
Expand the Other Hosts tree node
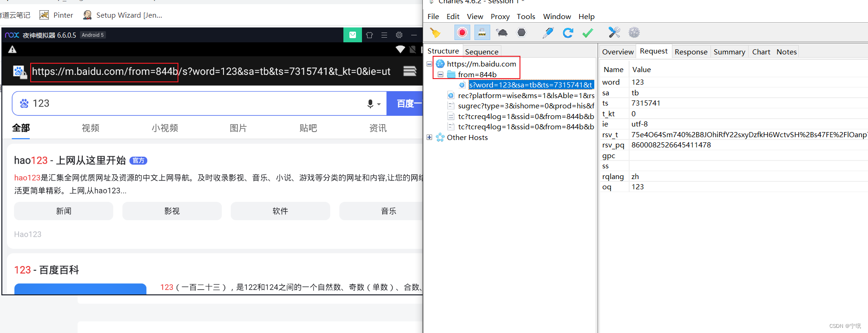[x=429, y=137]
